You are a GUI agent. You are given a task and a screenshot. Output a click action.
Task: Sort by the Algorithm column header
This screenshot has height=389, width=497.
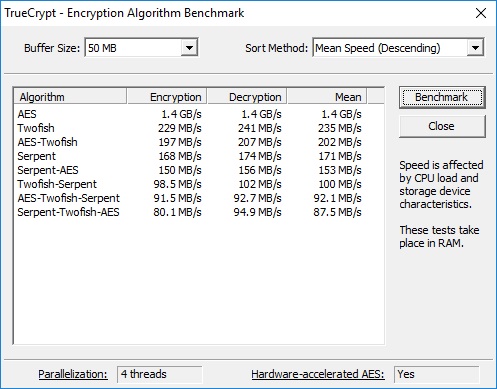(x=70, y=97)
